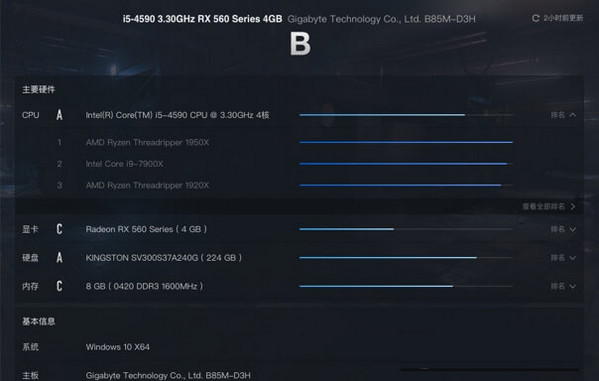Expand the 内存 排名 ranking dropdown
The width and height of the screenshot is (599, 381).
click(x=563, y=286)
